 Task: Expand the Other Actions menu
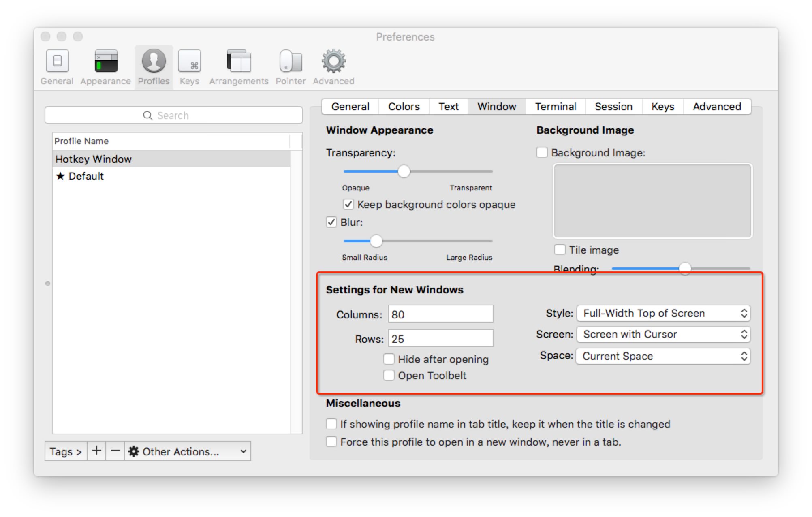(187, 451)
